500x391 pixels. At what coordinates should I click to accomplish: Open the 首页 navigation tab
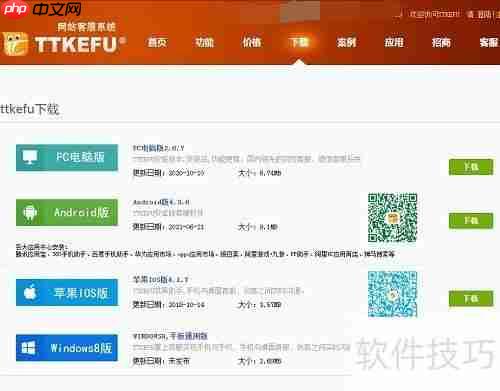tap(157, 43)
